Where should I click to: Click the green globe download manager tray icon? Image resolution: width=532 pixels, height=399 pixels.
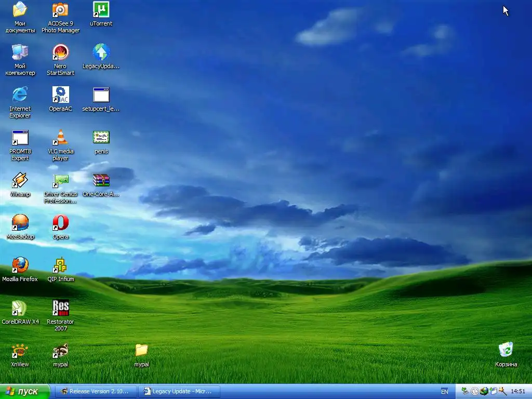484,391
